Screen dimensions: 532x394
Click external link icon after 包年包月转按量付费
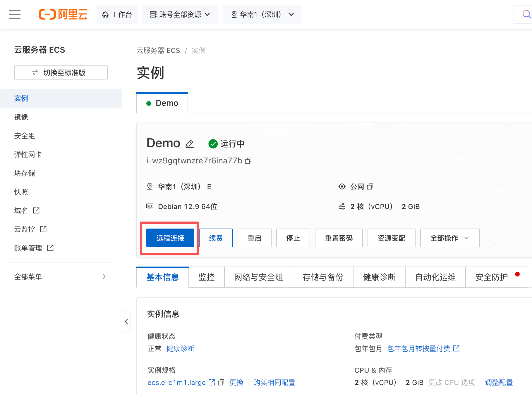tap(456, 348)
